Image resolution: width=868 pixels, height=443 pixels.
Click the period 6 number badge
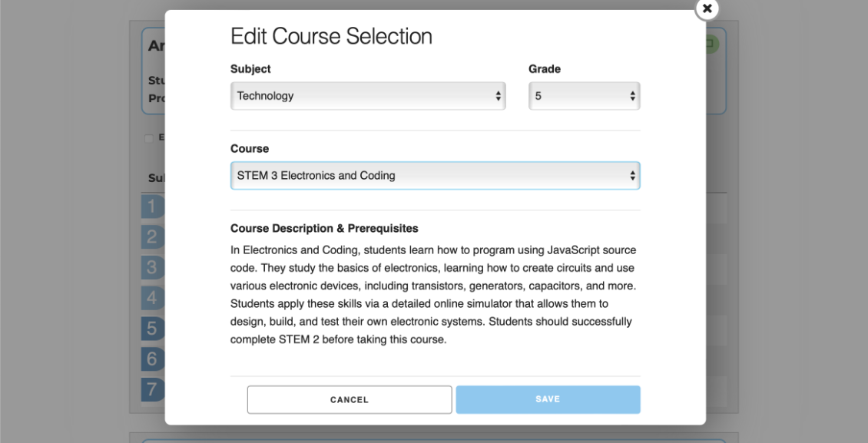point(154,359)
